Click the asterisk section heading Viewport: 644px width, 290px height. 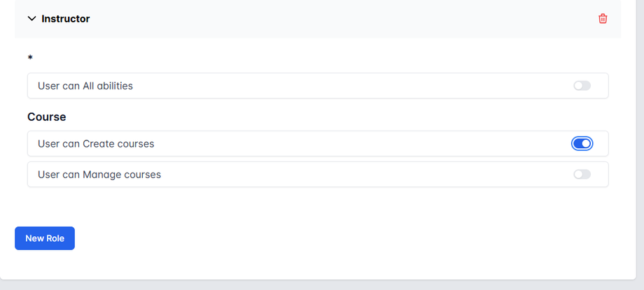coord(30,58)
